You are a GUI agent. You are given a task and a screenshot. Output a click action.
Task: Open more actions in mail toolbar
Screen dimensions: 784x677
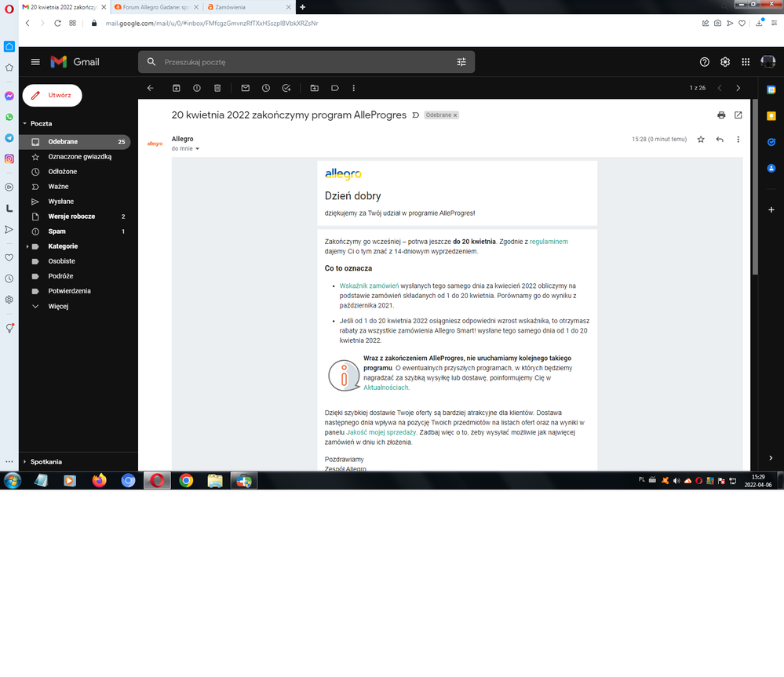coord(353,88)
